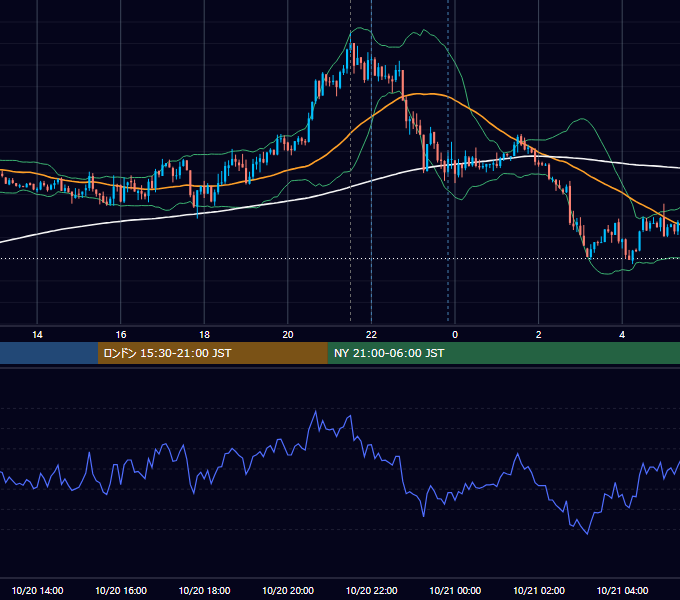Viewport: 680px width, 600px height.
Task: Click the '0' hour label on the axis
Action: [x=455, y=335]
